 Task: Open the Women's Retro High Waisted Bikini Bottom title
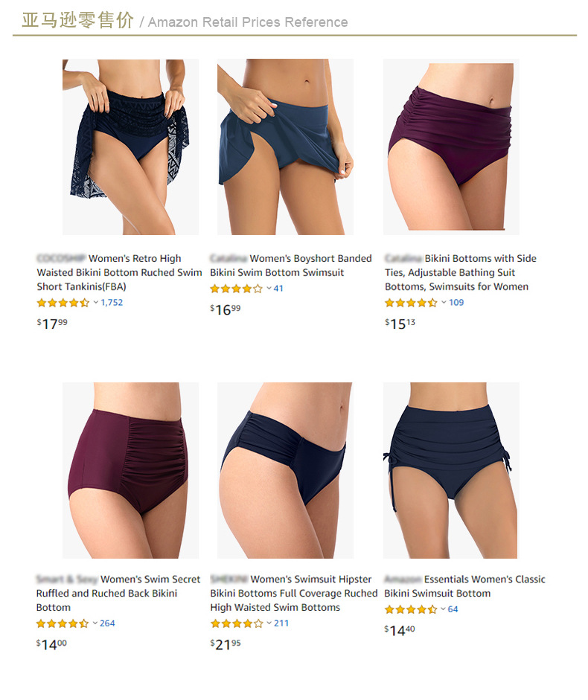coord(119,272)
